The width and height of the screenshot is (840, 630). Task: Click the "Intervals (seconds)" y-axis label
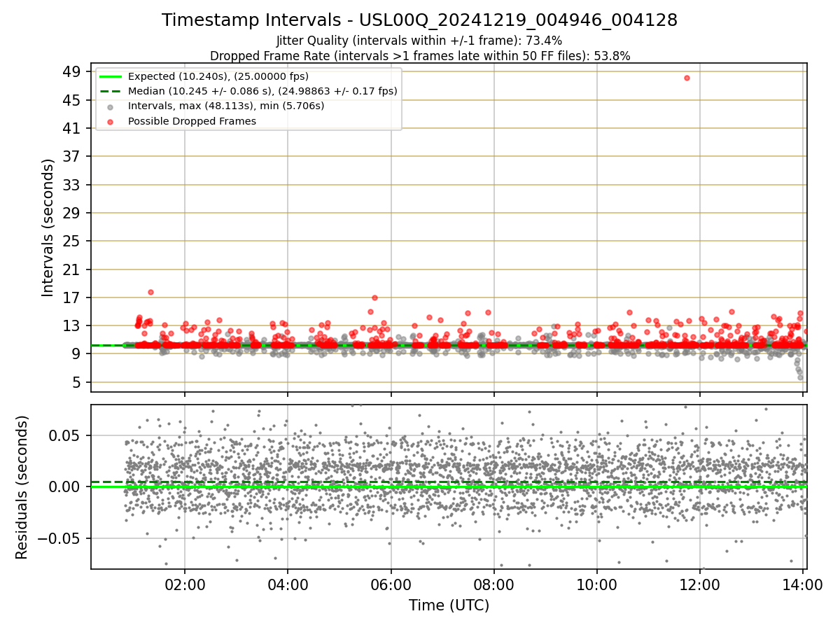click(48, 227)
